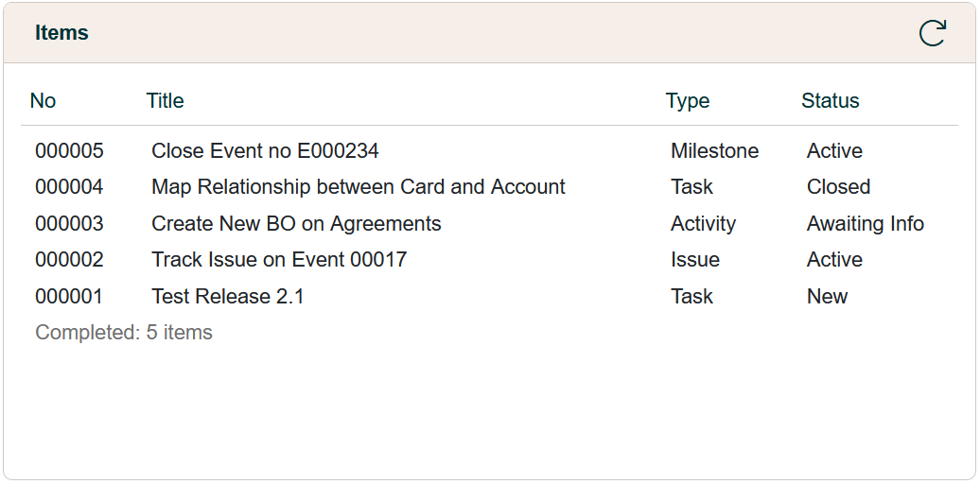This screenshot has width=980, height=484.
Task: Click the No column header
Action: pyautogui.click(x=44, y=101)
